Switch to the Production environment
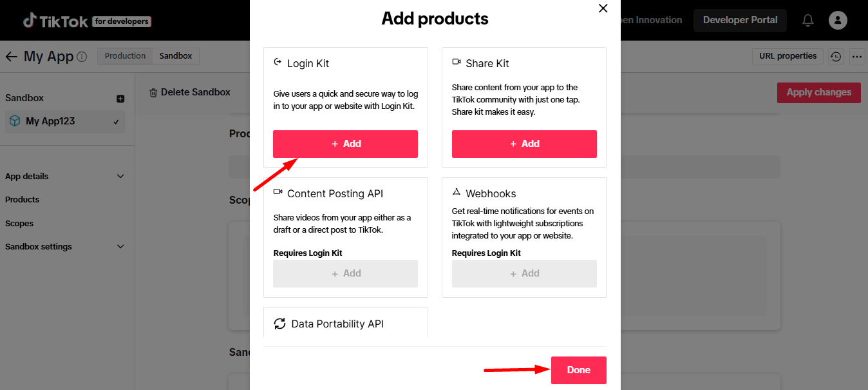The width and height of the screenshot is (868, 390). (124, 55)
